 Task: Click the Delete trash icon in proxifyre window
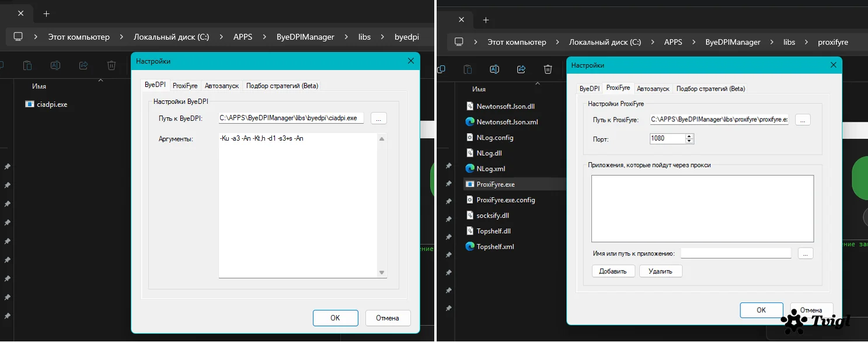548,69
